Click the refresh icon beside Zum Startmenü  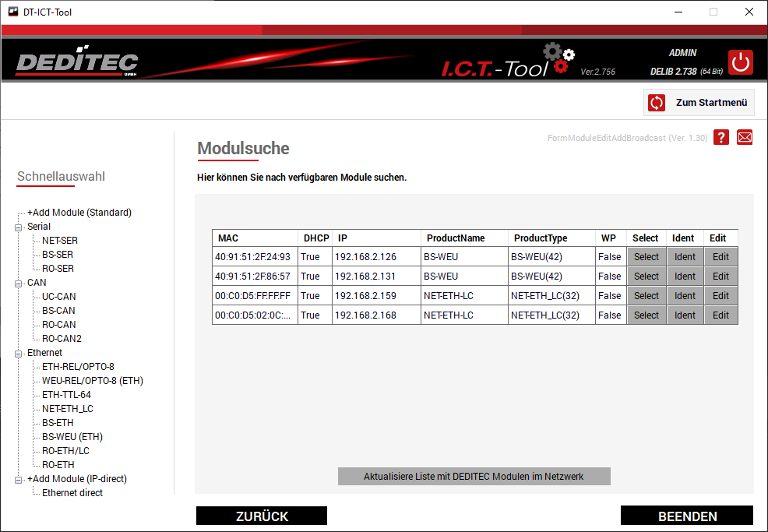(x=657, y=103)
